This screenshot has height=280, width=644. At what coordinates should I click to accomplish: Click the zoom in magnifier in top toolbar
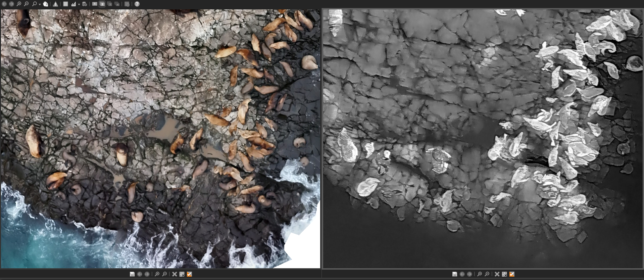(x=19, y=4)
